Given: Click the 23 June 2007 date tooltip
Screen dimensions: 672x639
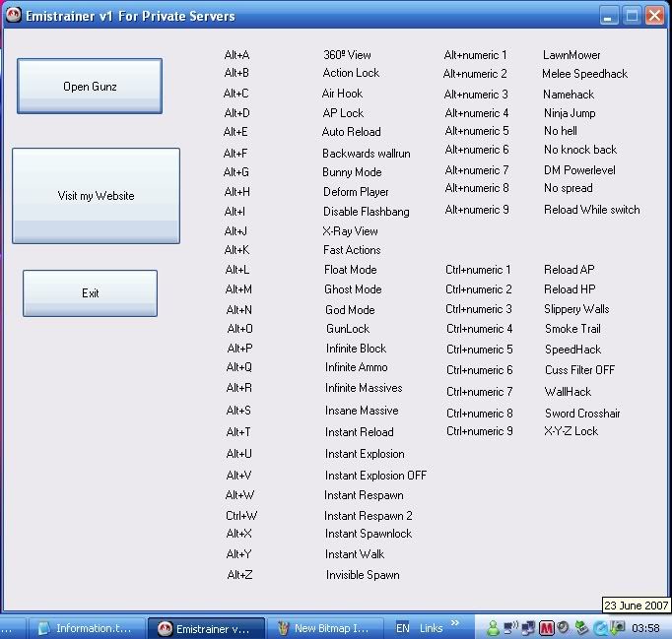Looking at the screenshot, I should pyautogui.click(x=636, y=606).
